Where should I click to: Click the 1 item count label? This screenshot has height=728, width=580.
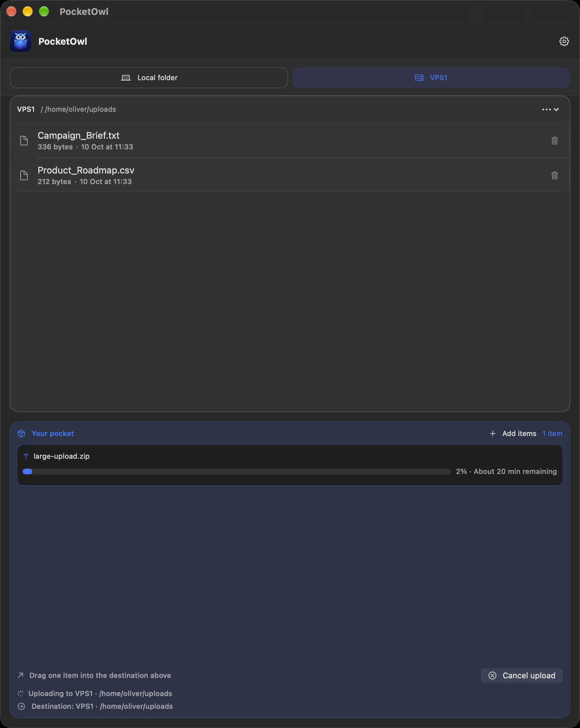pos(552,434)
